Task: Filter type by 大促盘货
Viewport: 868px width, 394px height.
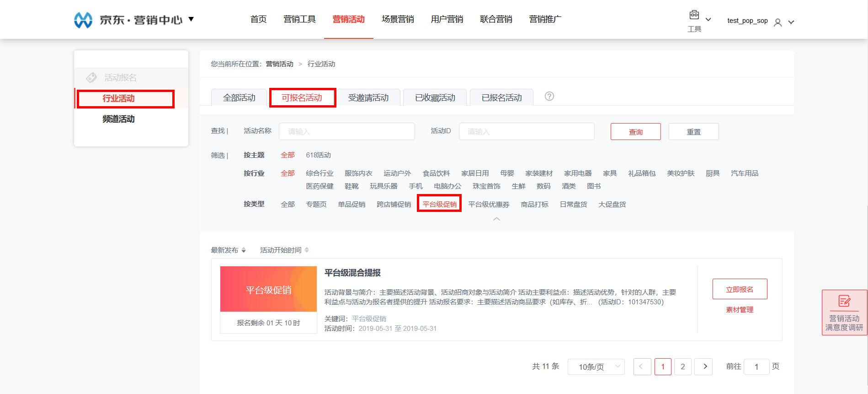Action: [612, 205]
